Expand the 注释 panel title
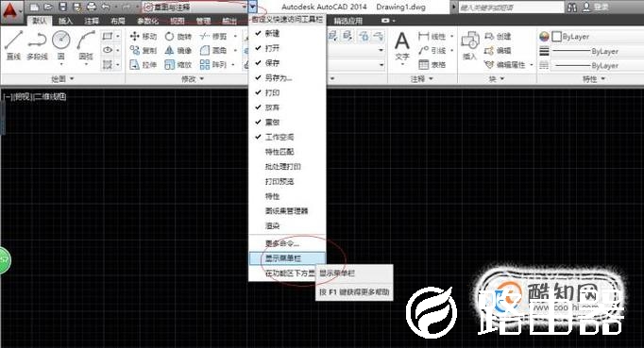This screenshot has width=644, height=348. [422, 78]
